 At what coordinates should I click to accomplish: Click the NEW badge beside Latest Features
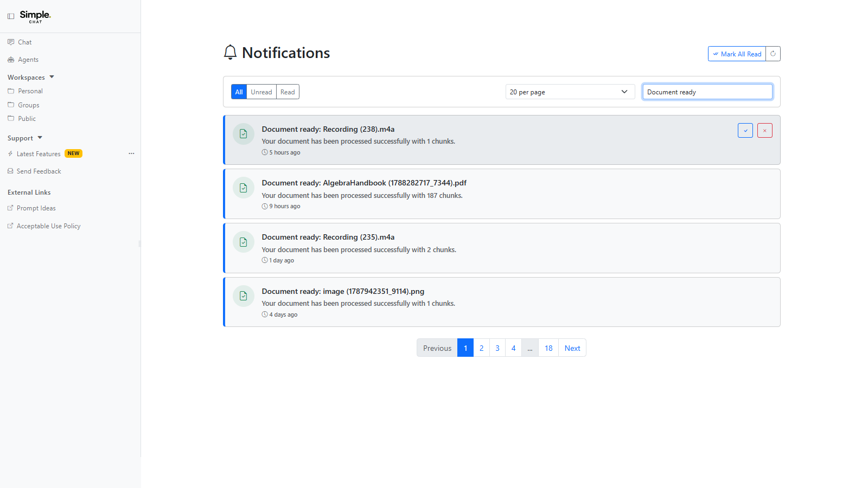coord(73,153)
